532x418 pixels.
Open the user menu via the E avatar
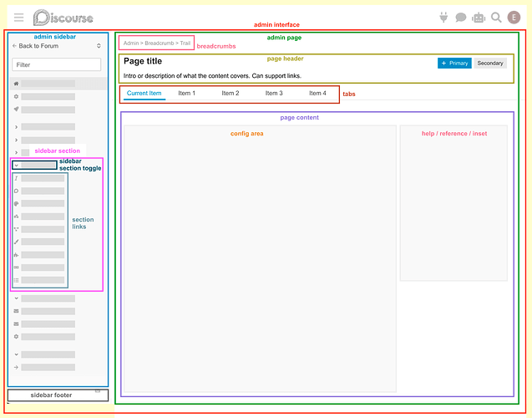(x=514, y=18)
